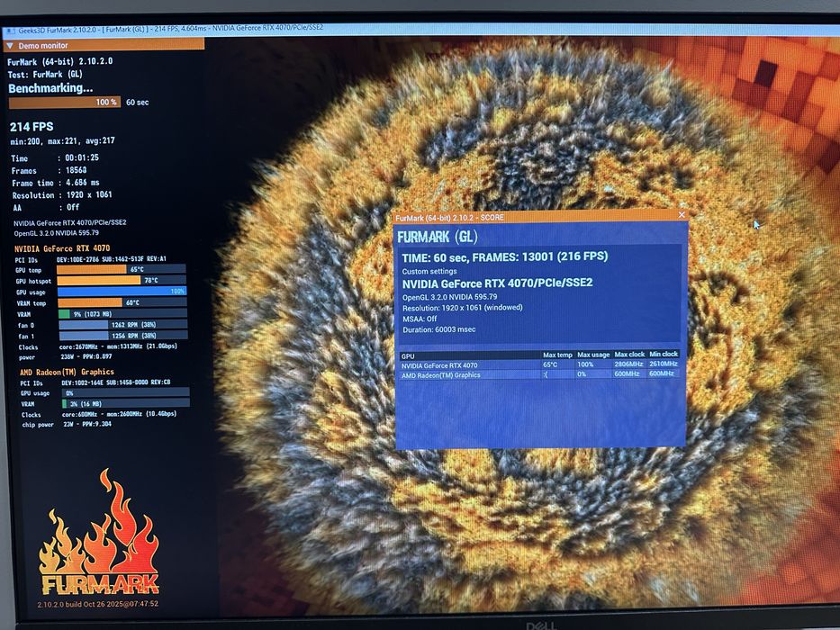Viewport: 840px width, 630px height.
Task: Click the 2610MHz min clock cell
Action: point(664,364)
